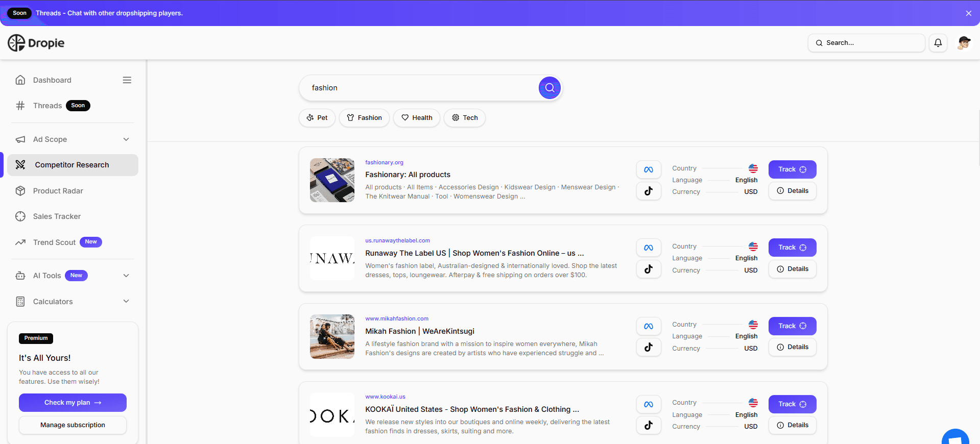Filter by Tech category
The width and height of the screenshot is (980, 444).
click(465, 118)
